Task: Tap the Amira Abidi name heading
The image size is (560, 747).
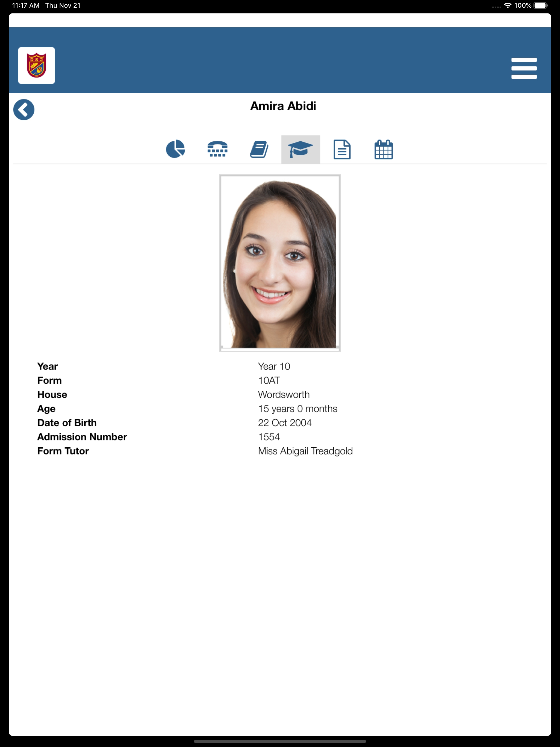Action: pyautogui.click(x=283, y=106)
